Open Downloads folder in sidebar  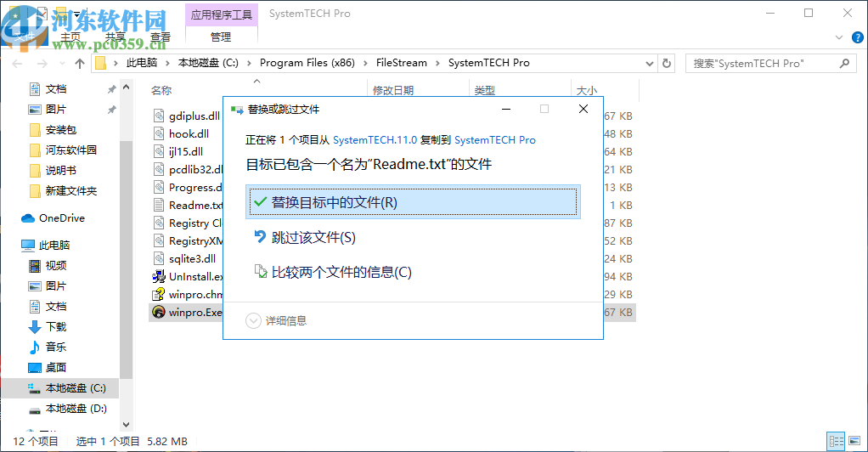click(56, 327)
